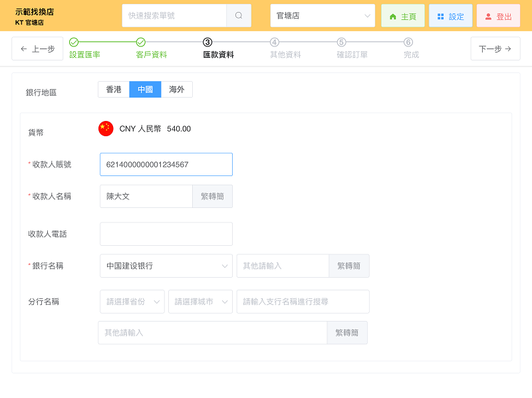This screenshot has width=532, height=398.
Task: Click the 設置匯率 step checkmark icon
Action: 74,43
